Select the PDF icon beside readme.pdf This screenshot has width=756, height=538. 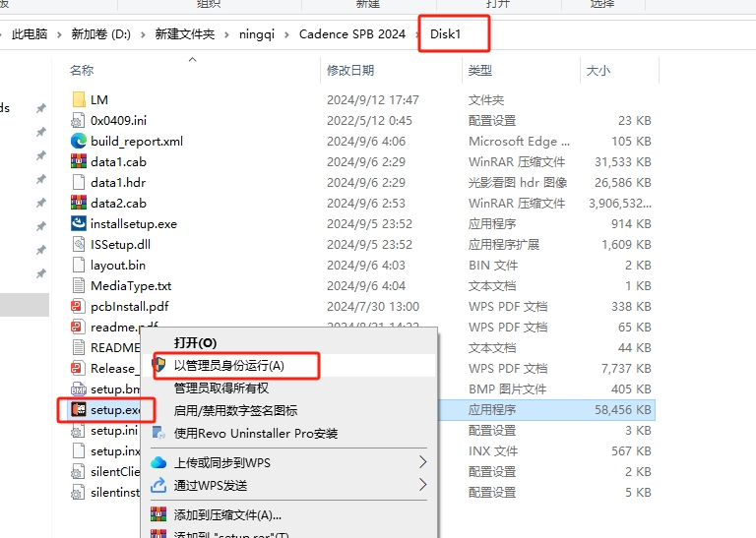79,328
